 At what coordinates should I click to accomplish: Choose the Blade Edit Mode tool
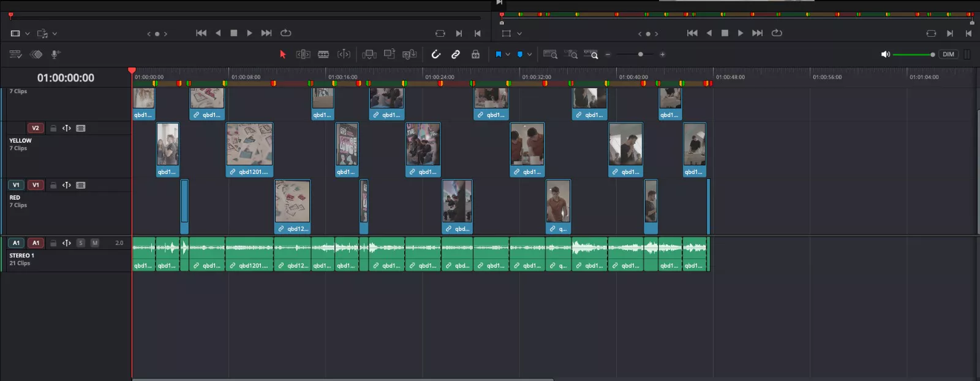(323, 55)
